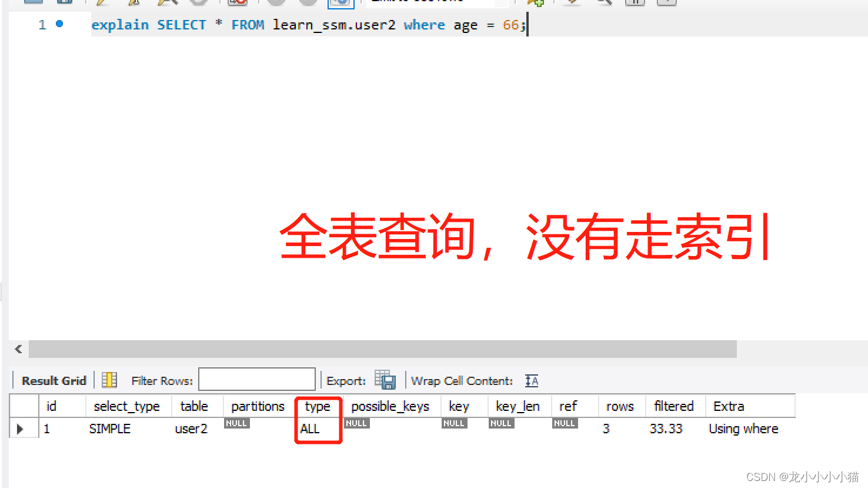Select the user2 table cell
The height and width of the screenshot is (488, 868).
(x=198, y=429)
